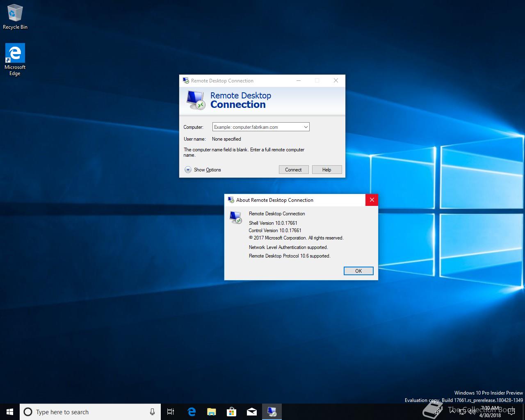Screen dimensions: 525x420
Task: Click 'Remote Desktop Protocol 10.6 supported.' text
Action: click(290, 256)
